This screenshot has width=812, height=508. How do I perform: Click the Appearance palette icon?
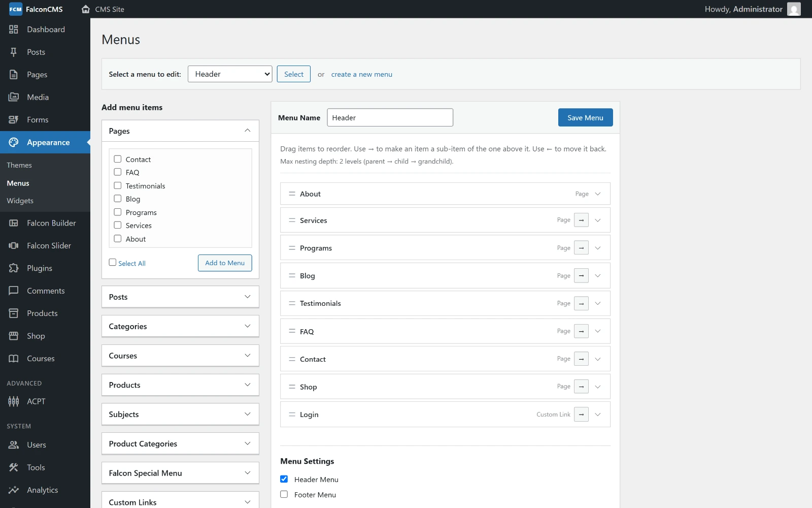(x=14, y=142)
